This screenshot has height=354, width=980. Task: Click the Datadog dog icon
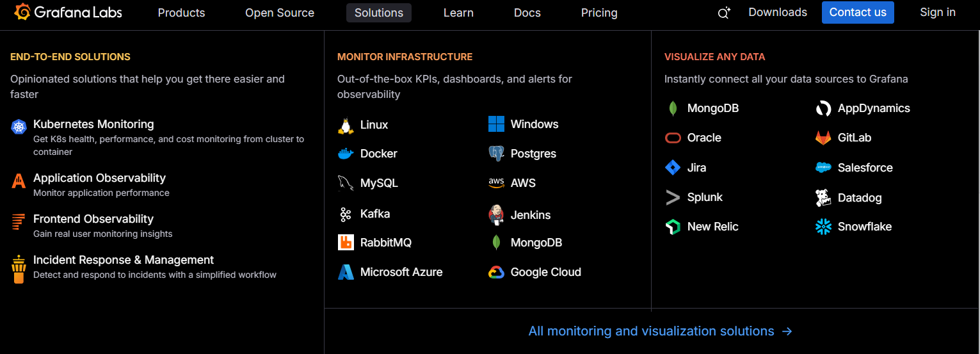[823, 197]
